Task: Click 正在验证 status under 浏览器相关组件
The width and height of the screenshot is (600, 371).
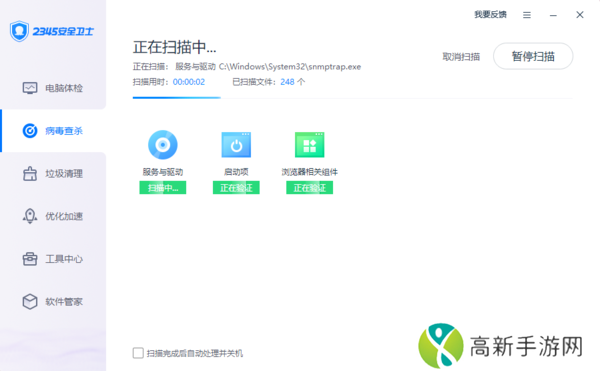Action: click(x=310, y=188)
